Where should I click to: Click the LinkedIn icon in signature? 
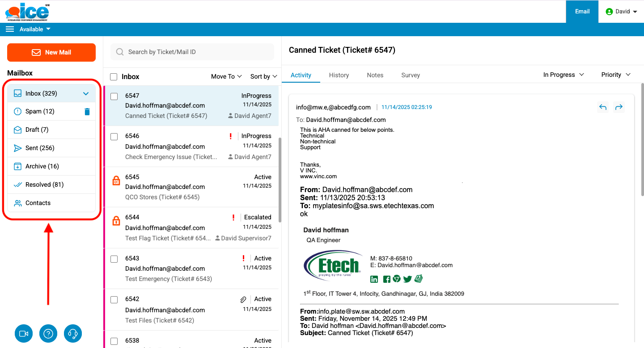coord(374,279)
